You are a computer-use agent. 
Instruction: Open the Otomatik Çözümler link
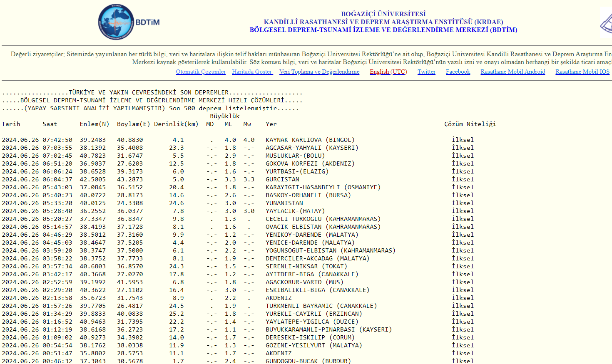coord(201,72)
